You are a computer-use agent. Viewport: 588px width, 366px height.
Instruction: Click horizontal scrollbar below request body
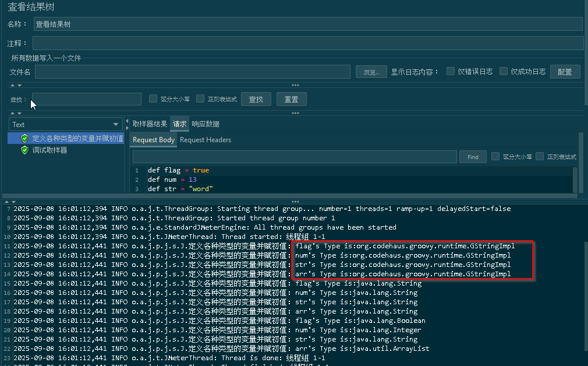point(290,196)
